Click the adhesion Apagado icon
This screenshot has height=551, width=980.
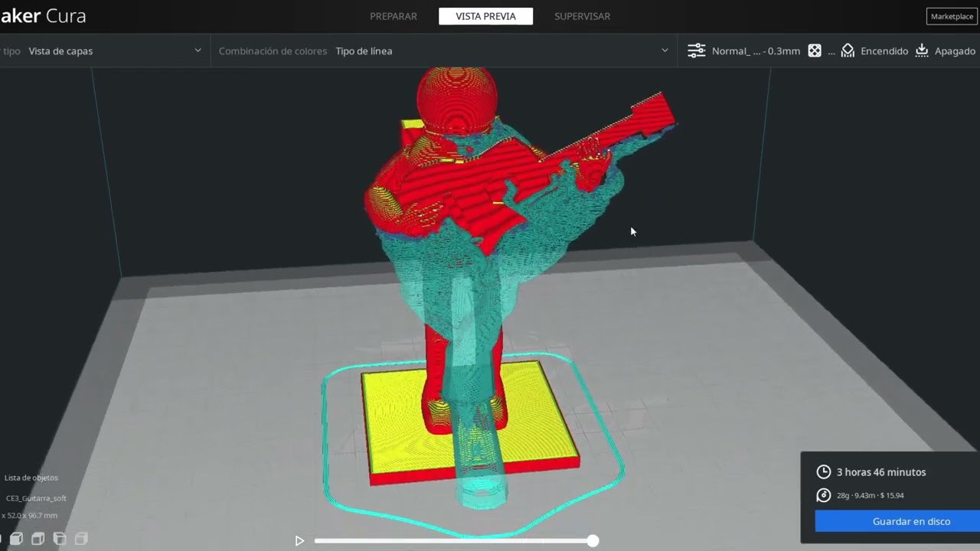click(x=922, y=51)
